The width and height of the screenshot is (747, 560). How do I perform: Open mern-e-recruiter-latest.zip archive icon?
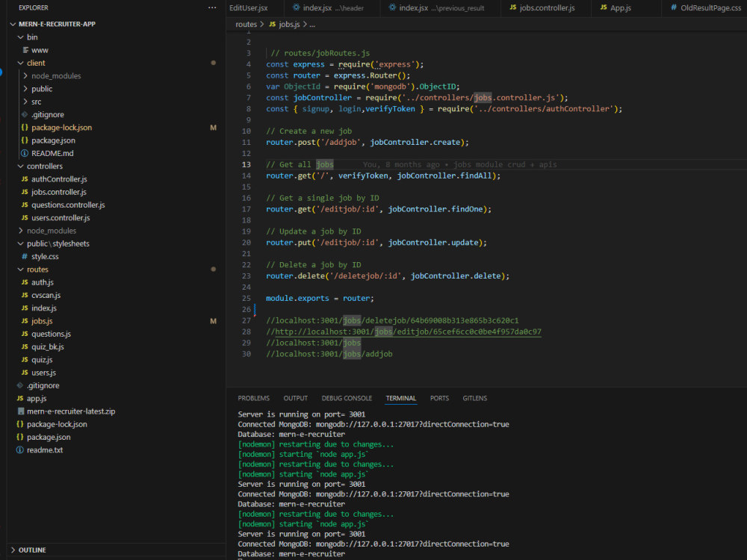[x=20, y=411]
